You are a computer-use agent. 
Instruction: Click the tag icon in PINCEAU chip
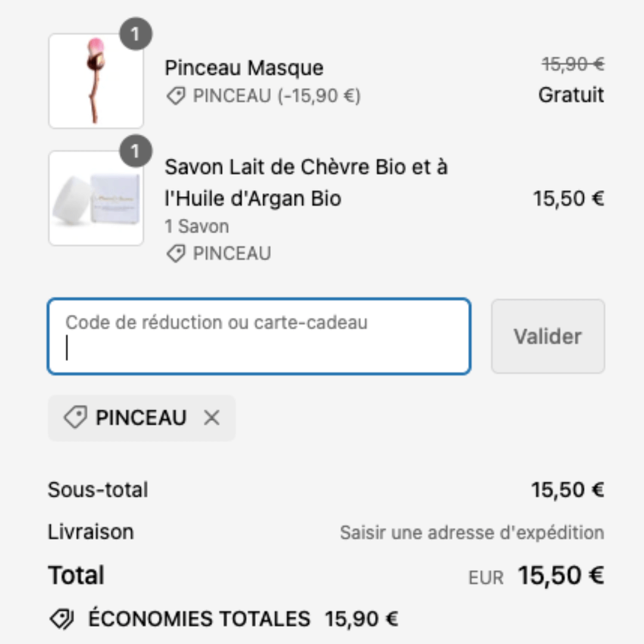point(76,418)
